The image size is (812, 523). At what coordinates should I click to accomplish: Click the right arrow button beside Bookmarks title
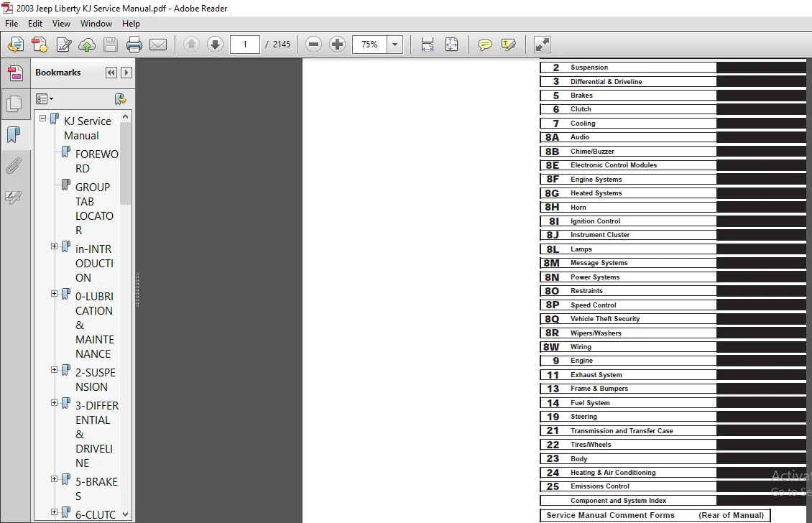[126, 73]
